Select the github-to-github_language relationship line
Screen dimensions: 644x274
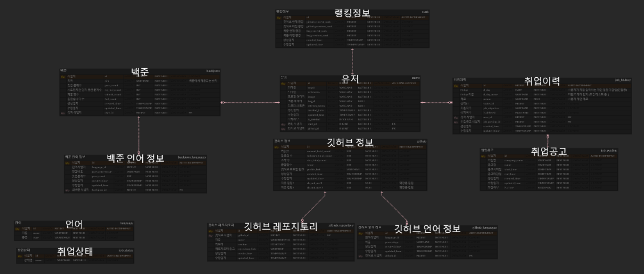[x=395, y=208]
